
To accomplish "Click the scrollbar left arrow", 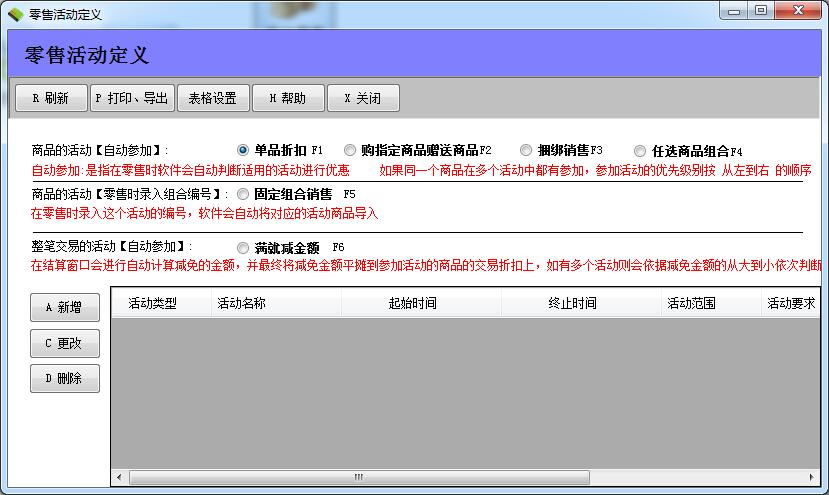I will 119,477.
